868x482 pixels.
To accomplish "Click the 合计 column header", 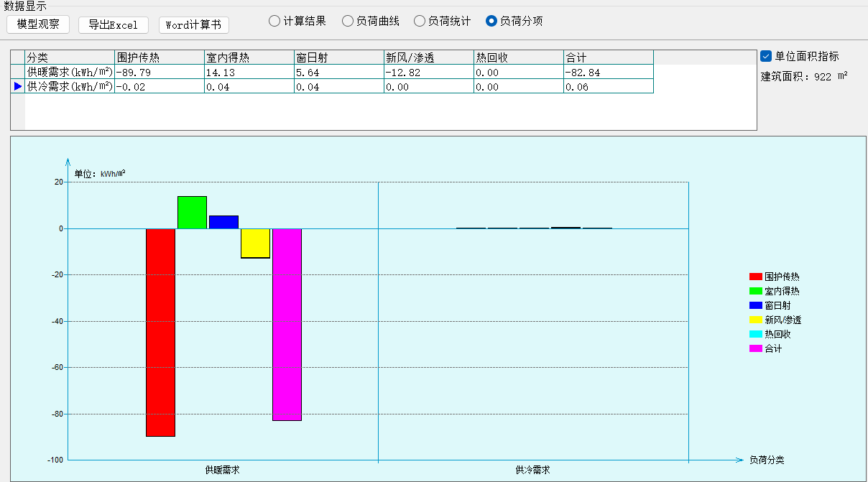I will pos(608,57).
